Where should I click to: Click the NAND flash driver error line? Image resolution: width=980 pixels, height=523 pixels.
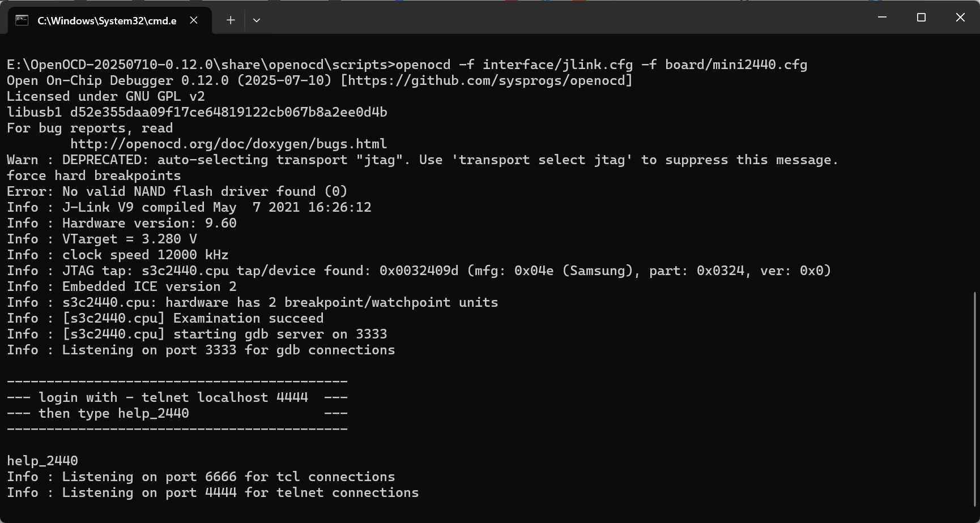(x=176, y=191)
